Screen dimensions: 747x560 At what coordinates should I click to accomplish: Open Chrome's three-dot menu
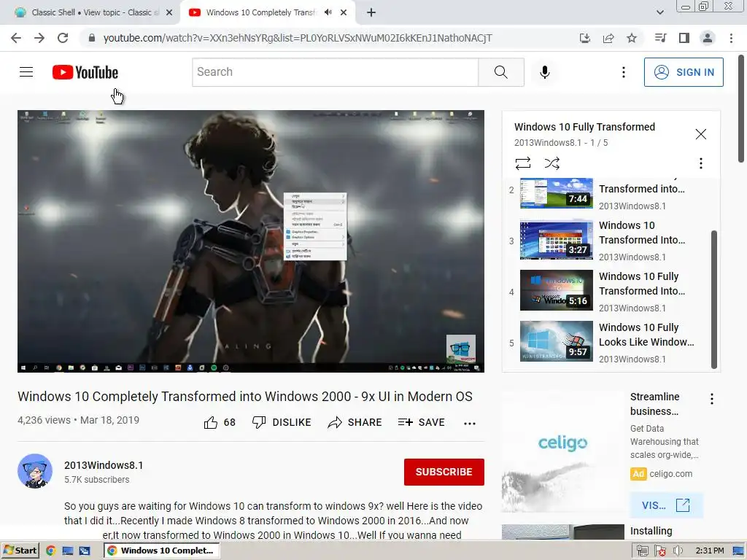(x=731, y=38)
